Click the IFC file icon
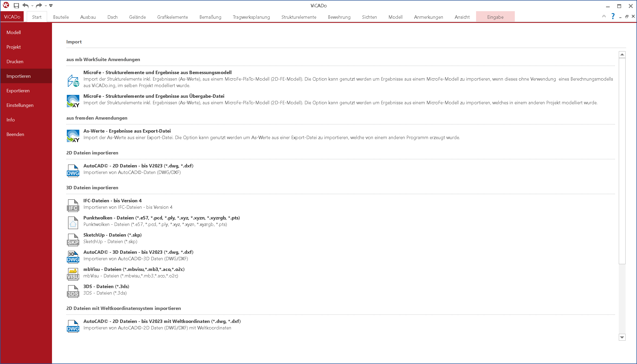 point(73,206)
